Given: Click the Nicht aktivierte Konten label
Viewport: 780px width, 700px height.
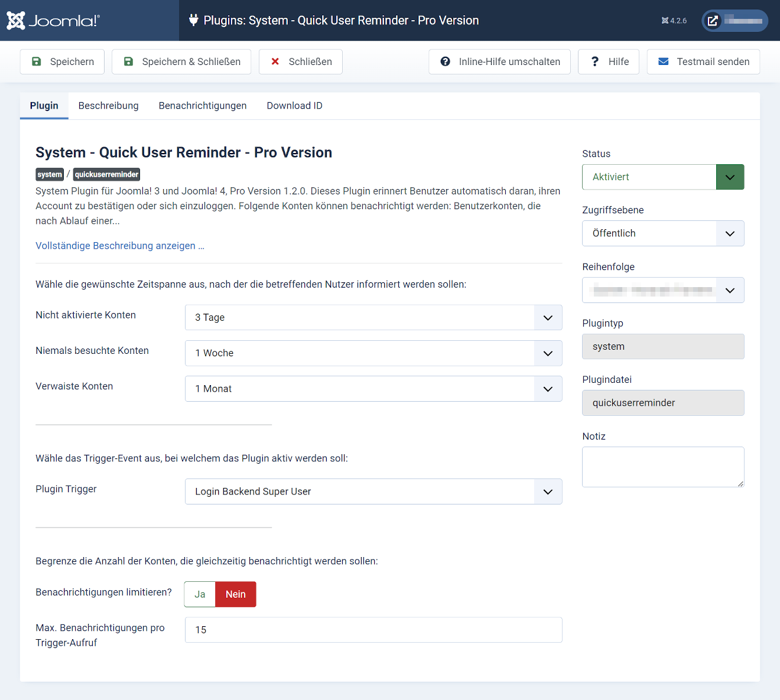Looking at the screenshot, I should tap(86, 315).
